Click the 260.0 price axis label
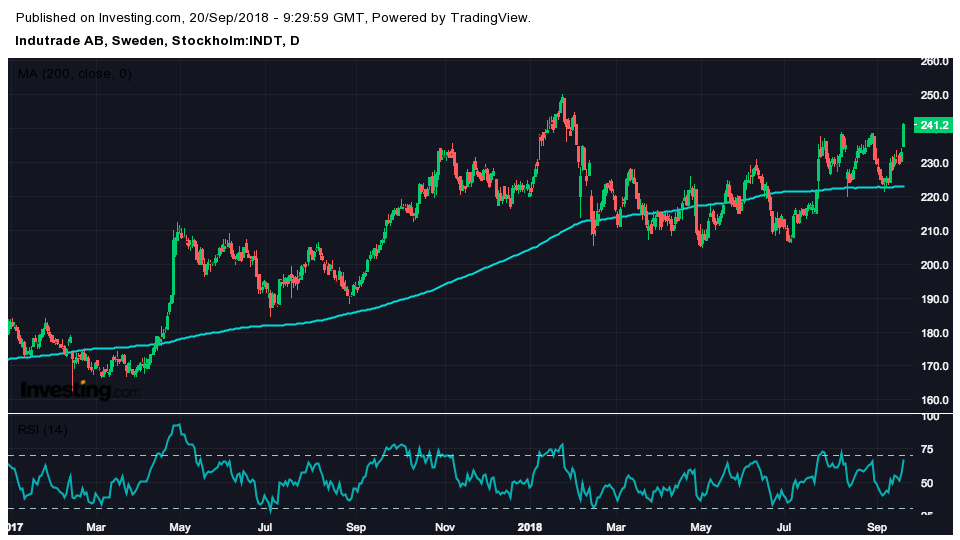 [934, 62]
